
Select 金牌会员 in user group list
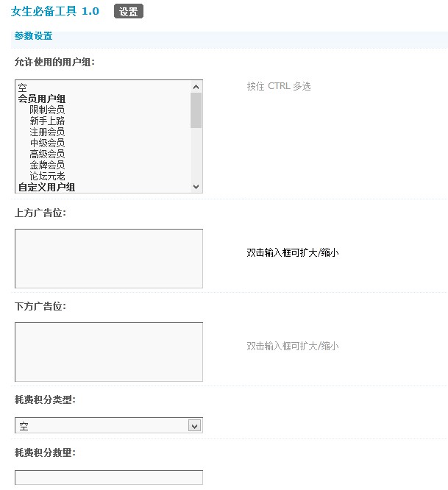47,165
